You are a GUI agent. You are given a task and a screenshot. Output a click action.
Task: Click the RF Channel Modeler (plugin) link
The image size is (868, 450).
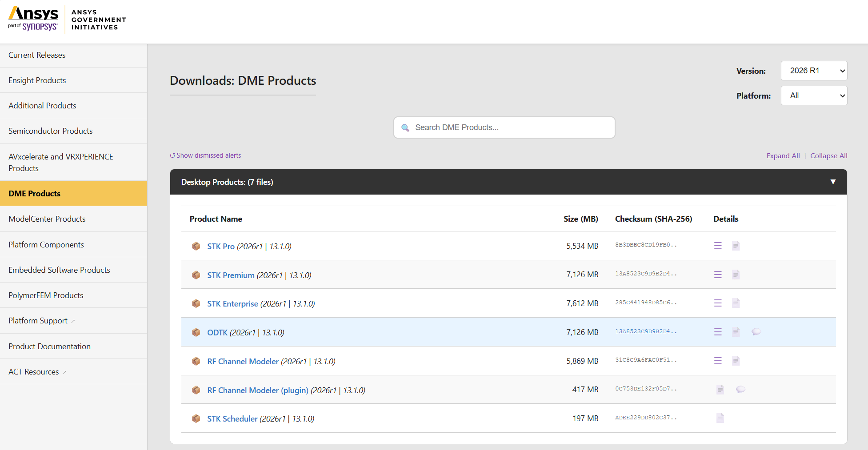click(x=258, y=390)
